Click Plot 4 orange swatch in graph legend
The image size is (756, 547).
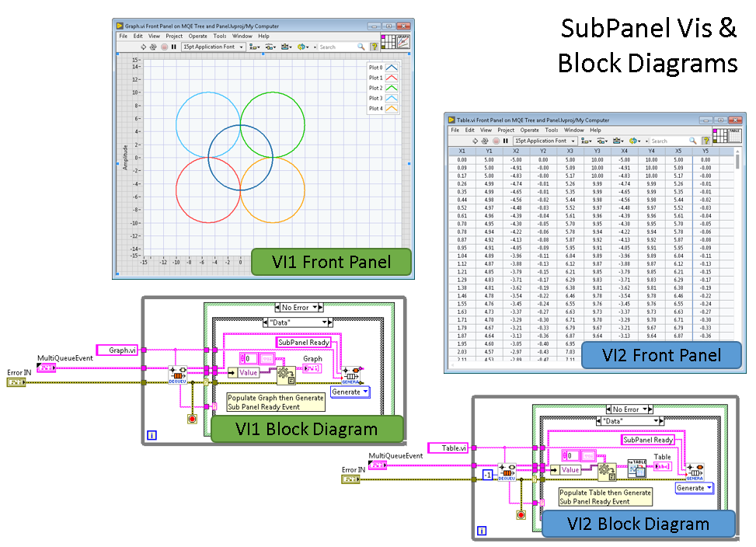pyautogui.click(x=392, y=109)
